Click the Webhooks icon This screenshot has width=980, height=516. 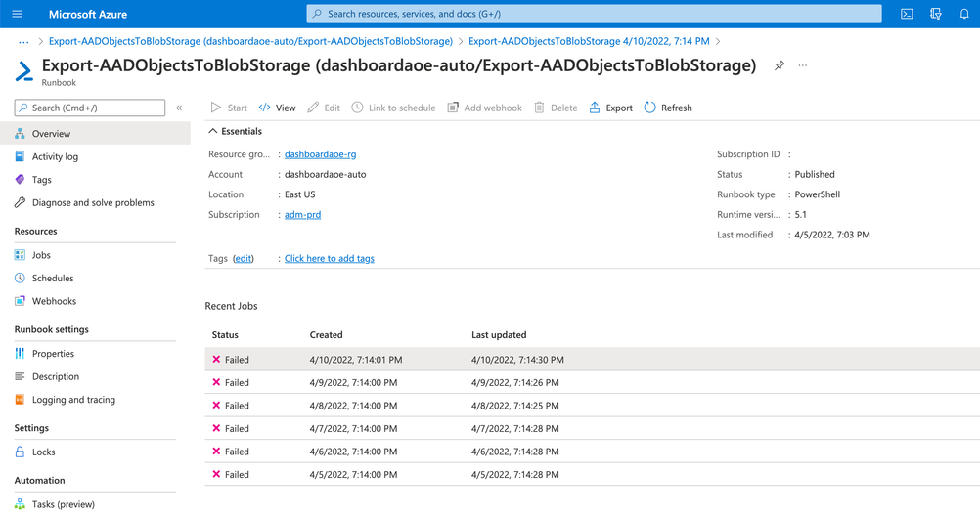click(20, 301)
